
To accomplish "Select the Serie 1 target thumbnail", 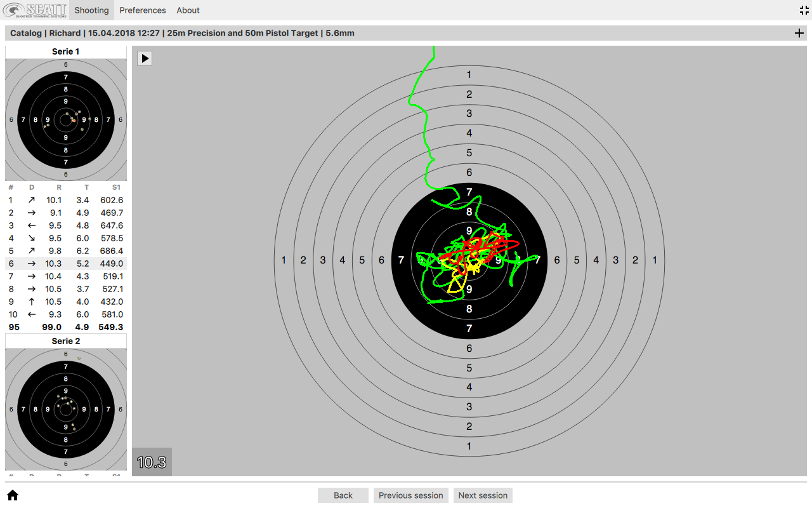I will 66,119.
